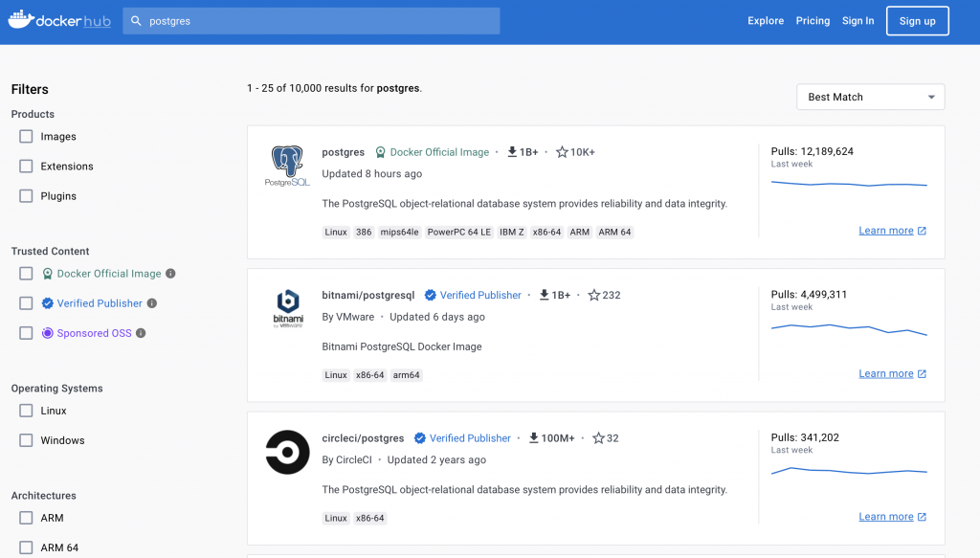Enable the Verified Publisher filter checkbox
This screenshot has height=558, width=980.
click(x=26, y=303)
